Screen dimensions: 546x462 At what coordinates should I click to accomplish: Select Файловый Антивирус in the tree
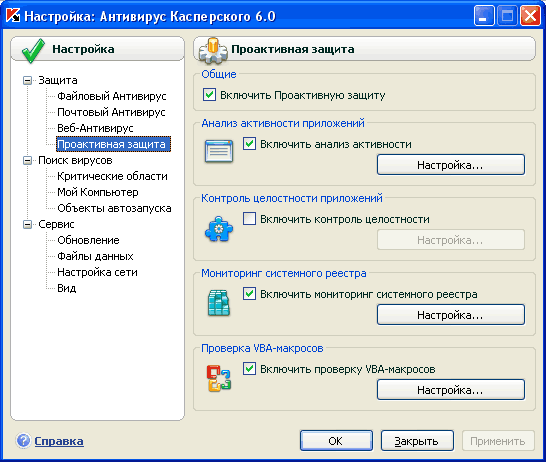point(112,96)
